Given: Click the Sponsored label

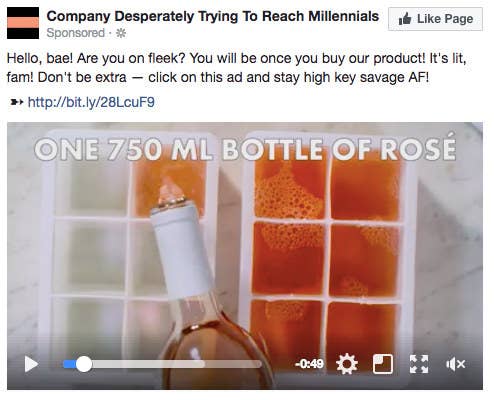Looking at the screenshot, I should point(76,33).
